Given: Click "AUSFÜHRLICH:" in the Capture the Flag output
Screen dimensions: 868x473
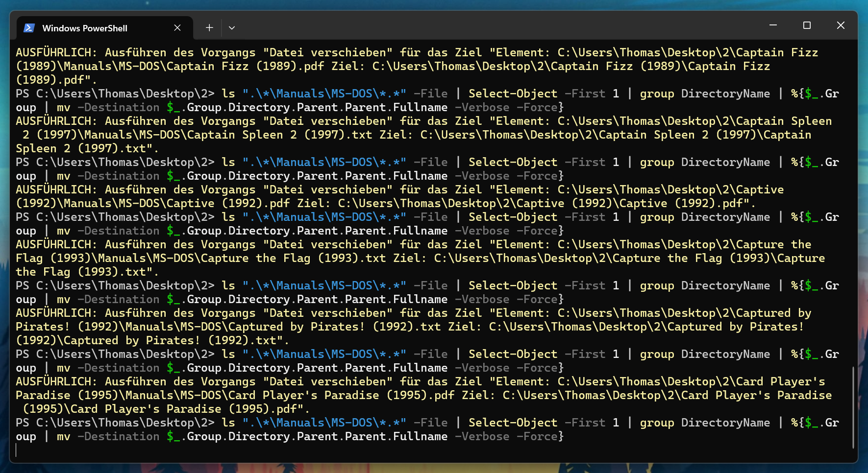Looking at the screenshot, I should point(56,244).
